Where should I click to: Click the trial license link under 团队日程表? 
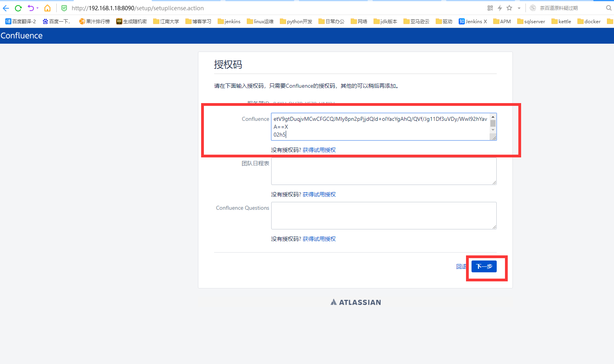pos(319,194)
